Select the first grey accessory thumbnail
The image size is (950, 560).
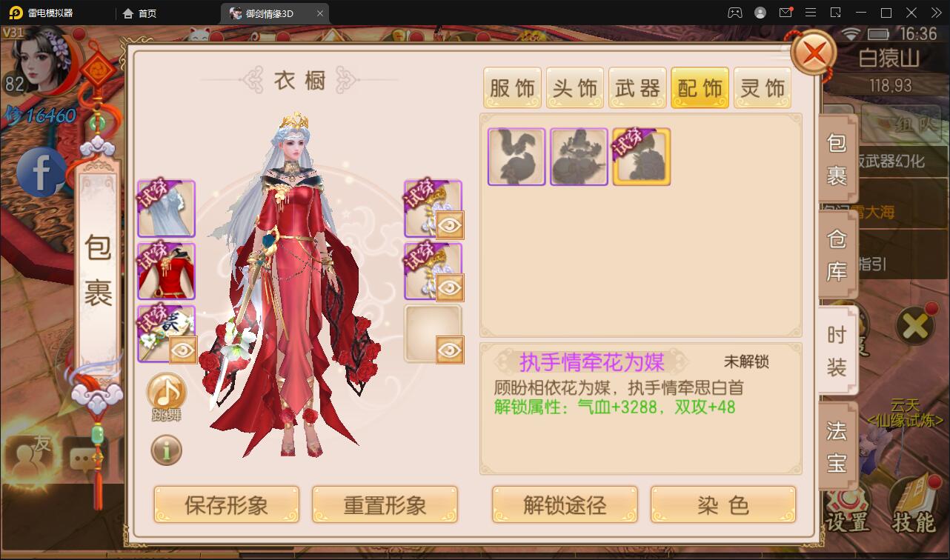[516, 156]
